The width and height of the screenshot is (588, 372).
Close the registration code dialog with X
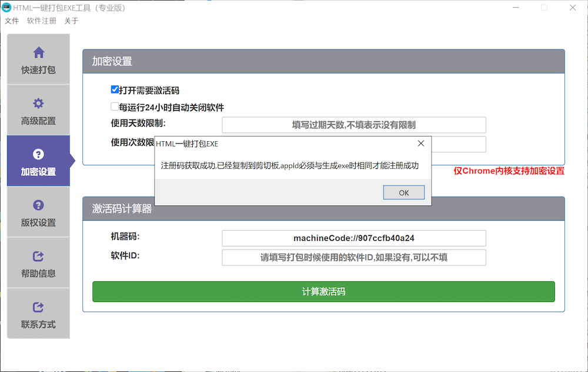(420, 144)
